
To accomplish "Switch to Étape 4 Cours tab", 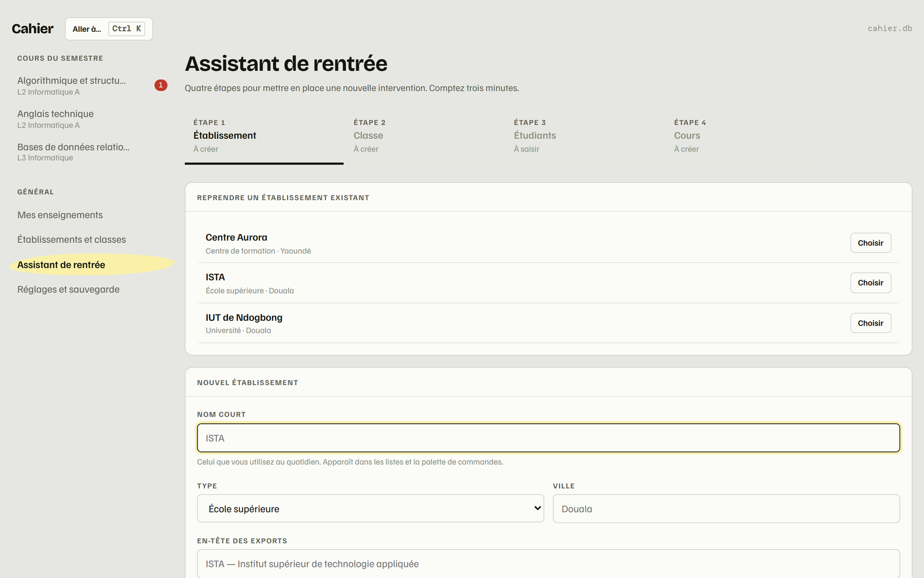I will 745,136.
